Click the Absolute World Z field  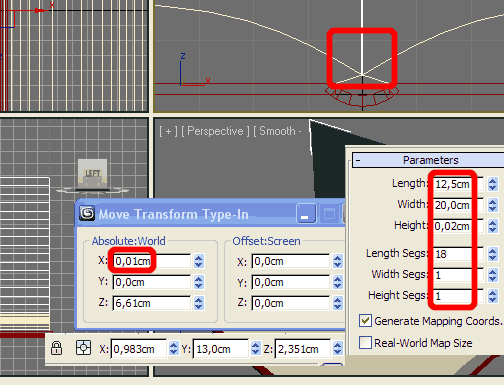[152, 303]
